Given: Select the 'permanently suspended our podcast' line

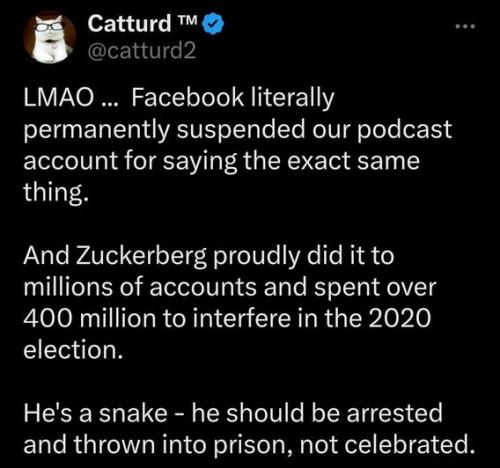Looking at the screenshot, I should pos(237,131).
